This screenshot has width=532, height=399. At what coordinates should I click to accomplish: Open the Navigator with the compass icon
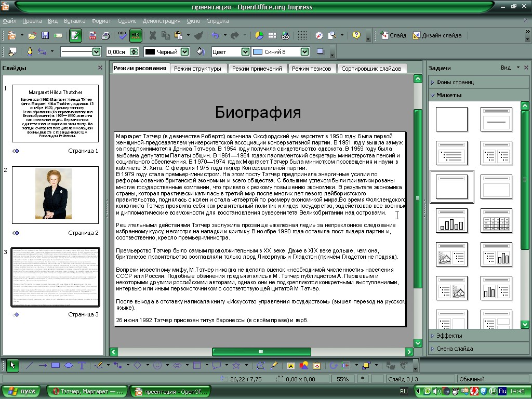click(x=319, y=35)
